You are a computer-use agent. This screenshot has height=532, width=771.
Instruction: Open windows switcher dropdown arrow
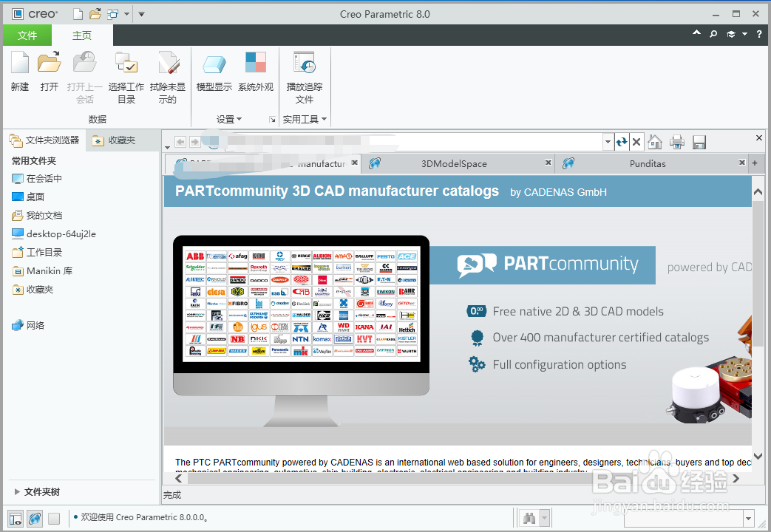(126, 14)
